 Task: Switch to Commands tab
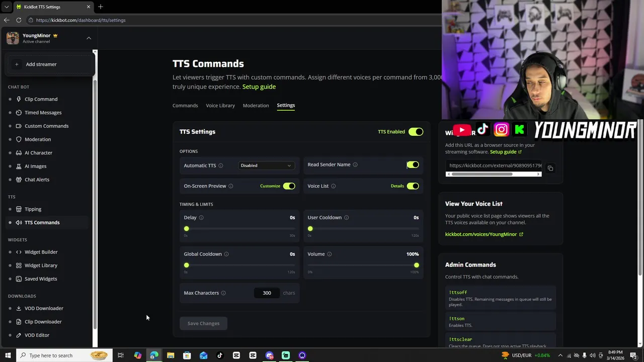point(185,106)
